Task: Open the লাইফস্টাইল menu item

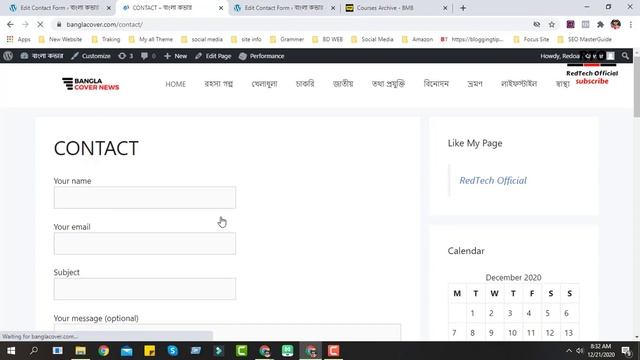Action: 519,84
